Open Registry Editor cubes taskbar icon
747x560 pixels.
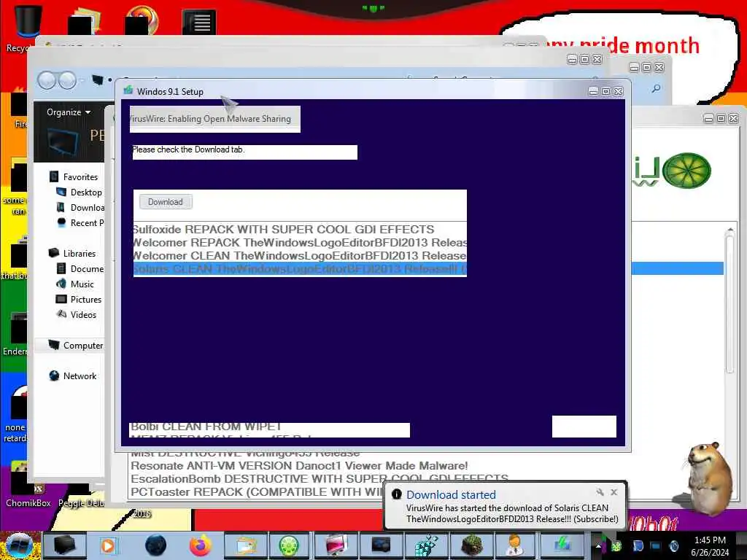click(x=425, y=545)
